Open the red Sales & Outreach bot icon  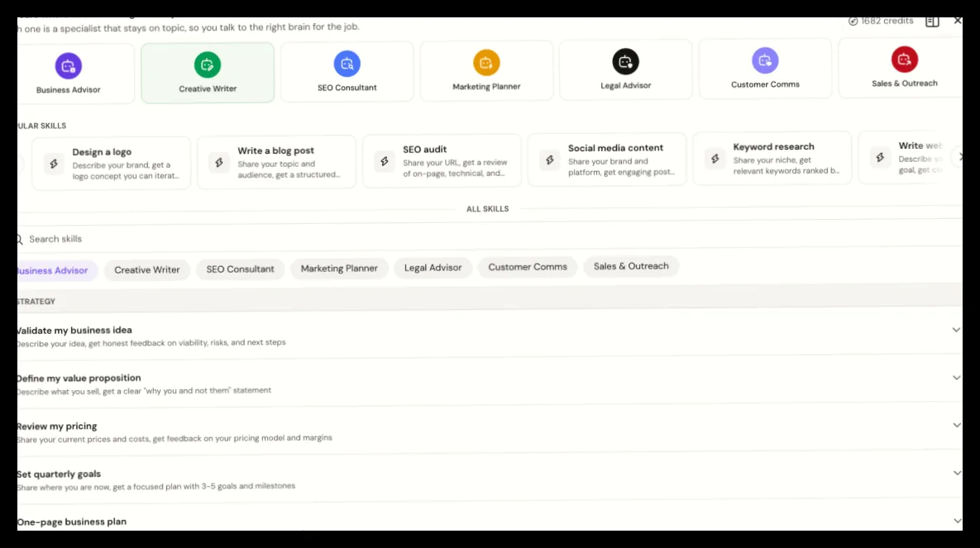click(905, 60)
